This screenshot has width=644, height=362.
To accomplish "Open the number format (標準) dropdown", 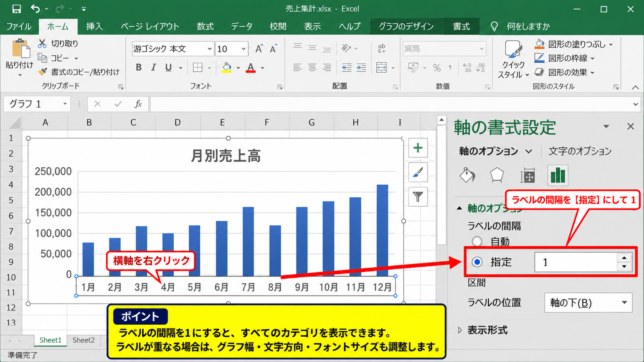I will [481, 49].
